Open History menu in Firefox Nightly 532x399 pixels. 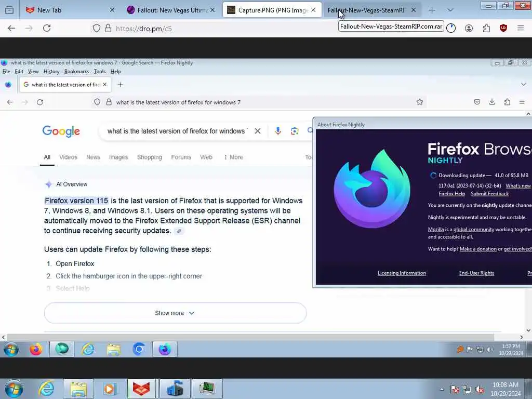coord(51,72)
